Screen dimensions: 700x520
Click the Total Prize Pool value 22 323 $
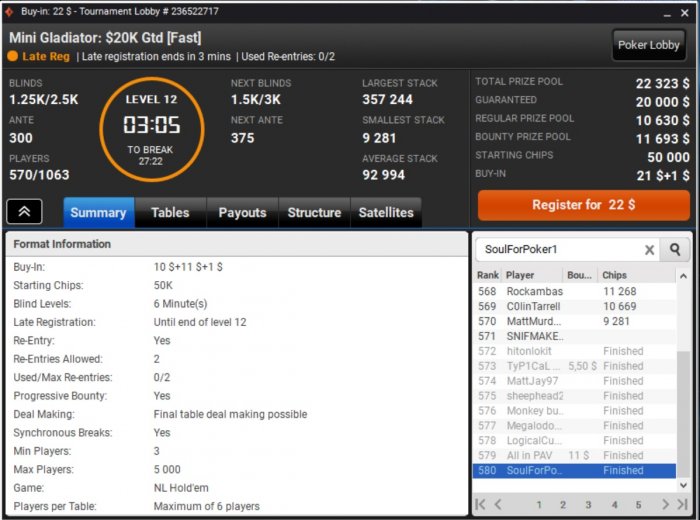pyautogui.click(x=662, y=83)
